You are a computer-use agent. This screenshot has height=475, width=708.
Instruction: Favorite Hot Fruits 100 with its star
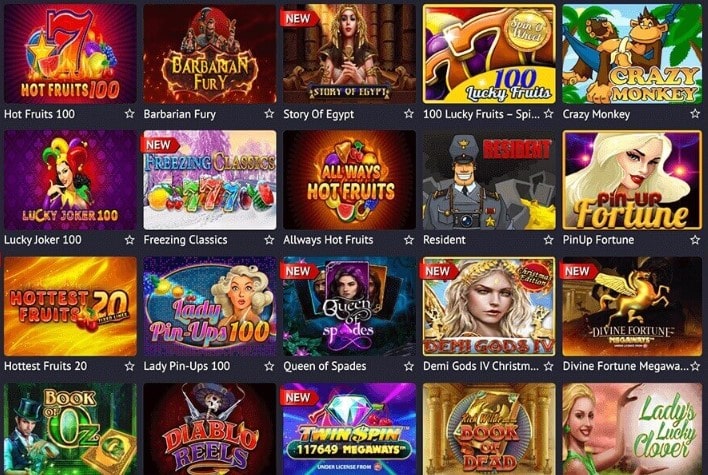click(x=130, y=114)
